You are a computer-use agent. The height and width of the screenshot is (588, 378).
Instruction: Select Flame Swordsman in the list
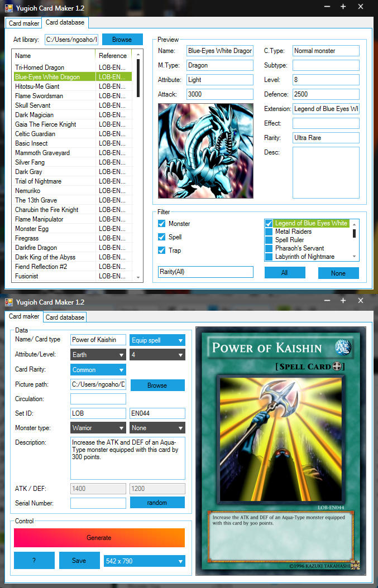point(72,96)
